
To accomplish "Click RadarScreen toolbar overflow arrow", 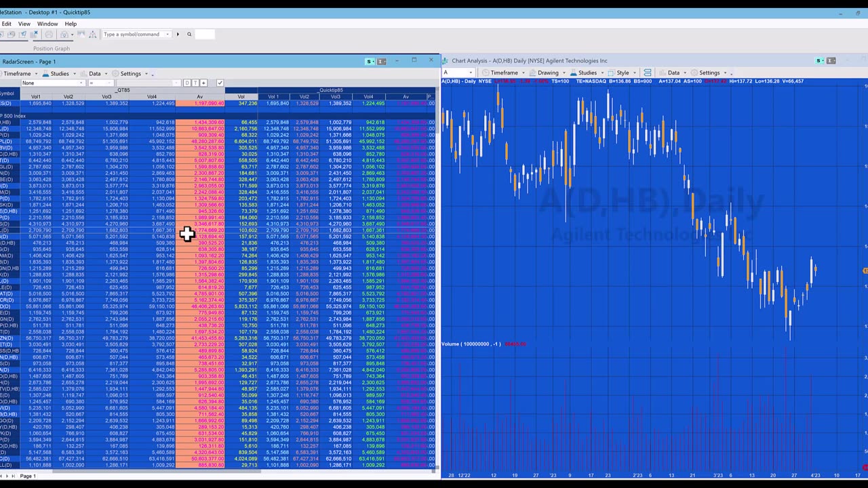I will pyautogui.click(x=153, y=74).
